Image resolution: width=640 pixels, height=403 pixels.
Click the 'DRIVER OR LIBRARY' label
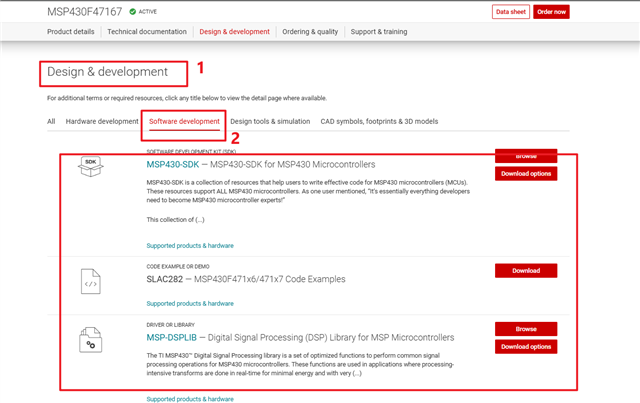(171, 325)
